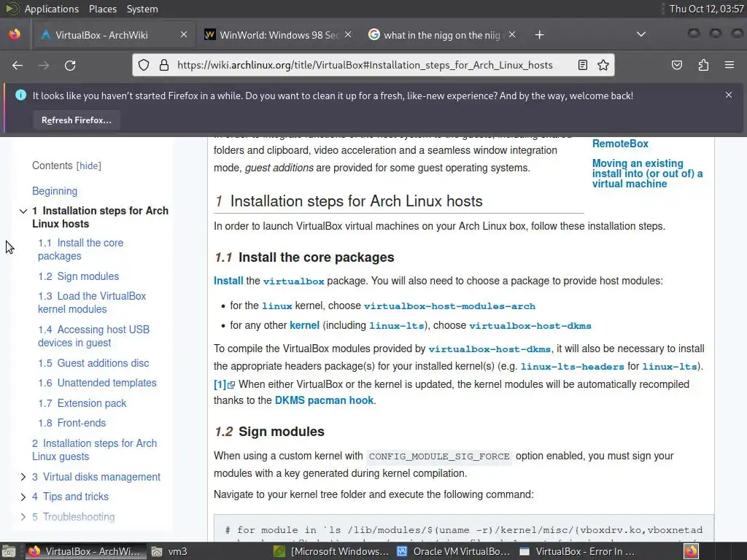Open contents entry 2 Installation steps for Arch Linux guests
This screenshot has width=747, height=560.
tap(94, 449)
